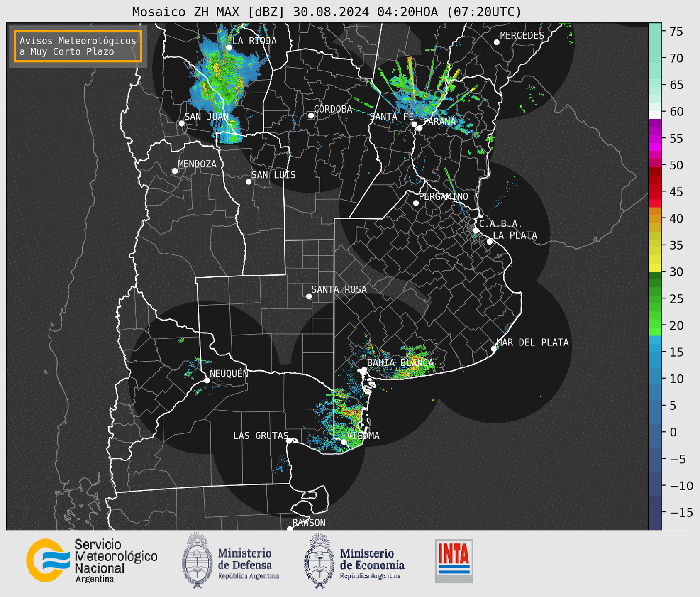This screenshot has height=597, width=700.
Task: Click the dark navy -15 dBZ color band
Action: click(x=655, y=513)
